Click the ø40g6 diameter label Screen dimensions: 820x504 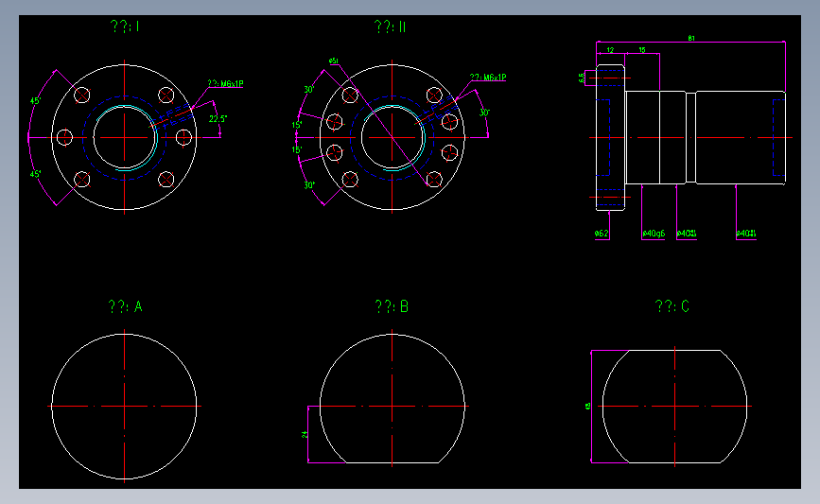[654, 234]
